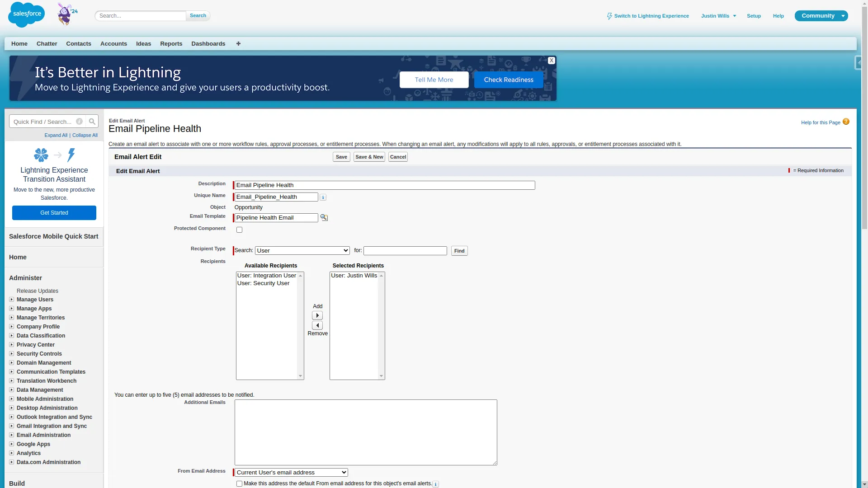The height and width of the screenshot is (488, 868).
Task: Expand the collapsed sidebar handle at right edge
Action: pos(858,62)
